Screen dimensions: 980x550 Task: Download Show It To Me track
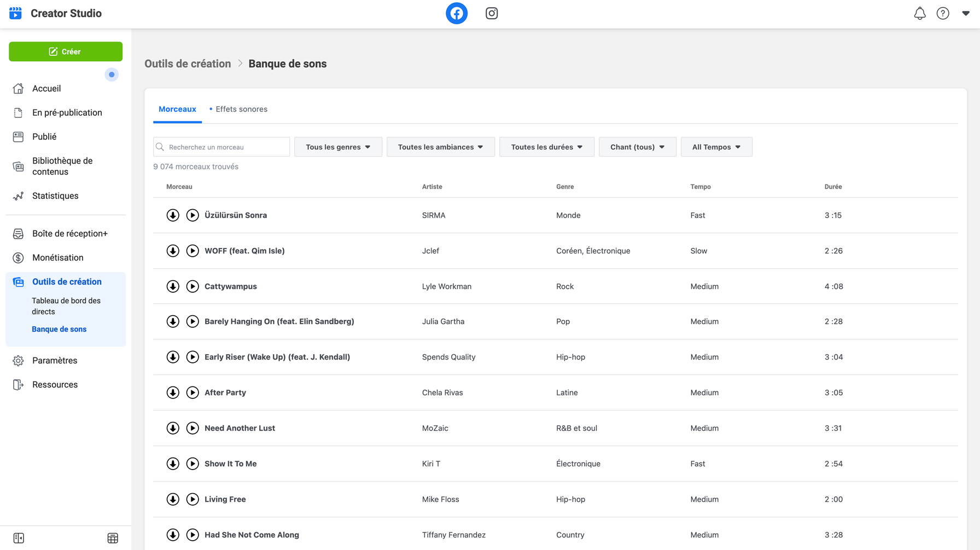pyautogui.click(x=173, y=464)
